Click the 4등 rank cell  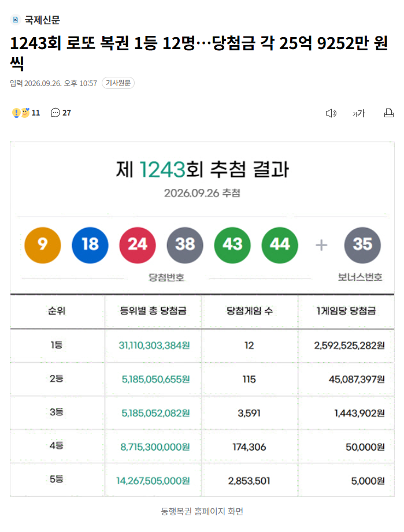tap(57, 445)
